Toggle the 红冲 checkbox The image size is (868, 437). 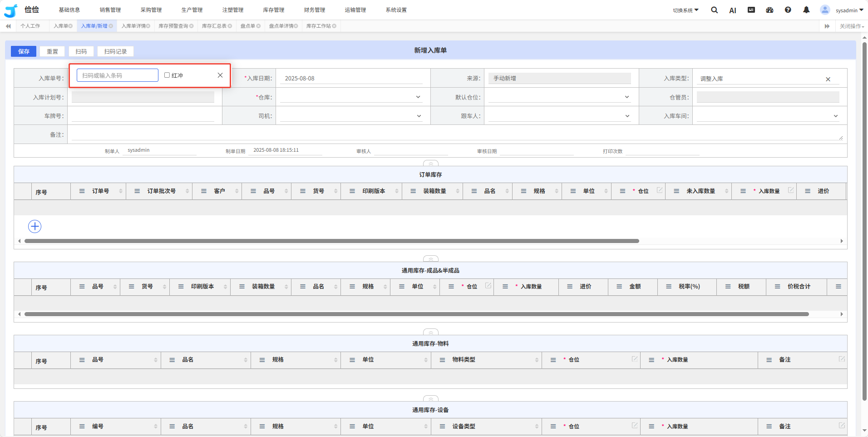click(167, 75)
